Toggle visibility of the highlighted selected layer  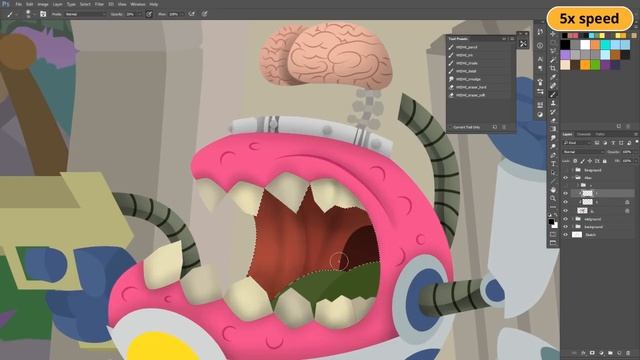[x=565, y=193]
